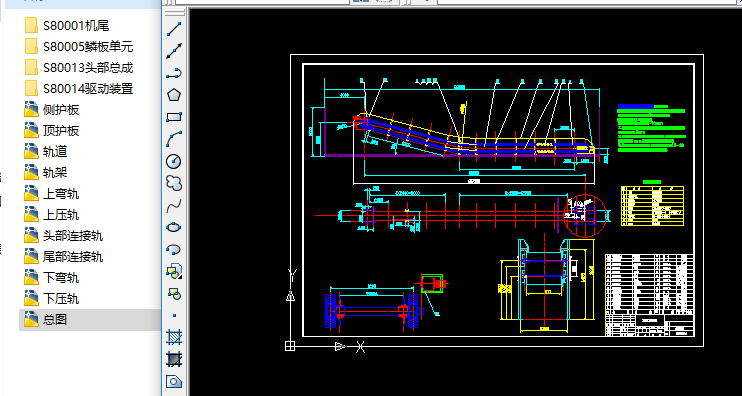
Task: Select the Hatch pattern tool
Action: 175,337
